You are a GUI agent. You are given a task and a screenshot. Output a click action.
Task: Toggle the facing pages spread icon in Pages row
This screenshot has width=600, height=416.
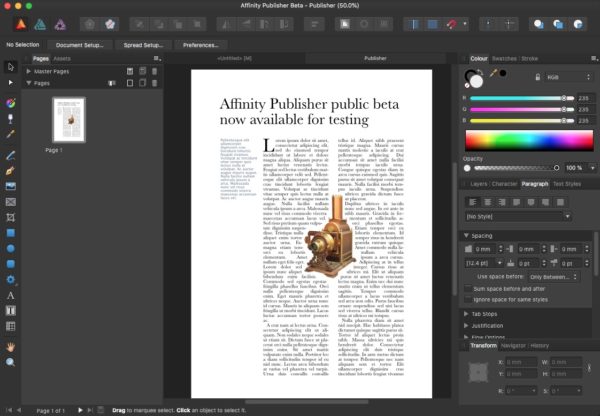coord(112,83)
